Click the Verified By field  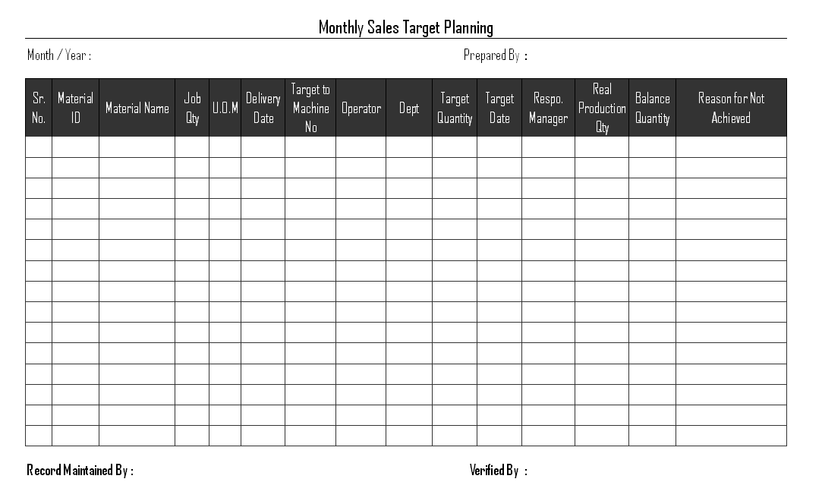pos(499,470)
